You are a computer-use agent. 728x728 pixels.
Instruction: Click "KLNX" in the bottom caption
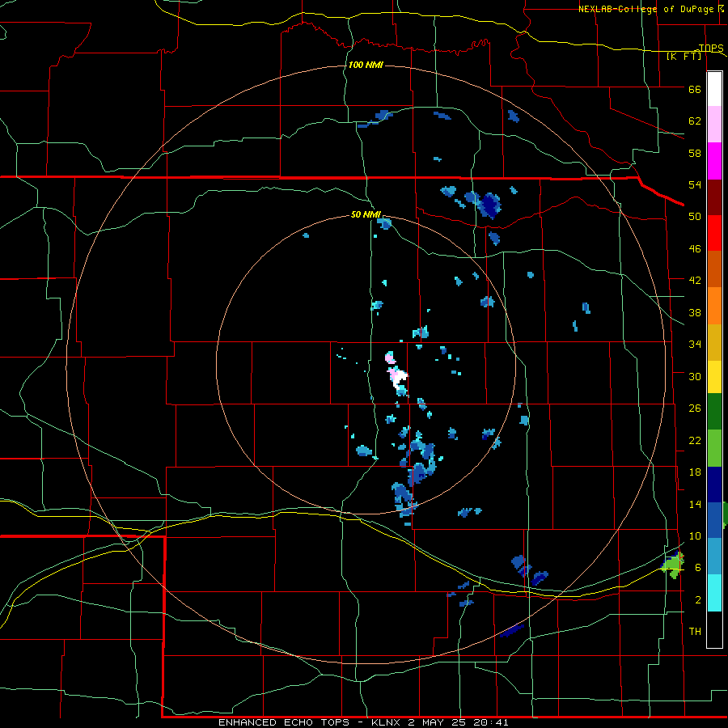(387, 722)
